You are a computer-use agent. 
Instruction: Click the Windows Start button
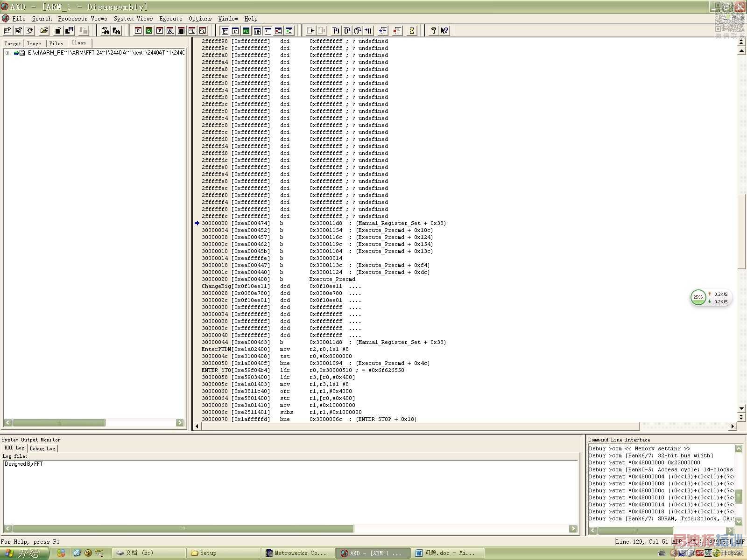pos(25,553)
